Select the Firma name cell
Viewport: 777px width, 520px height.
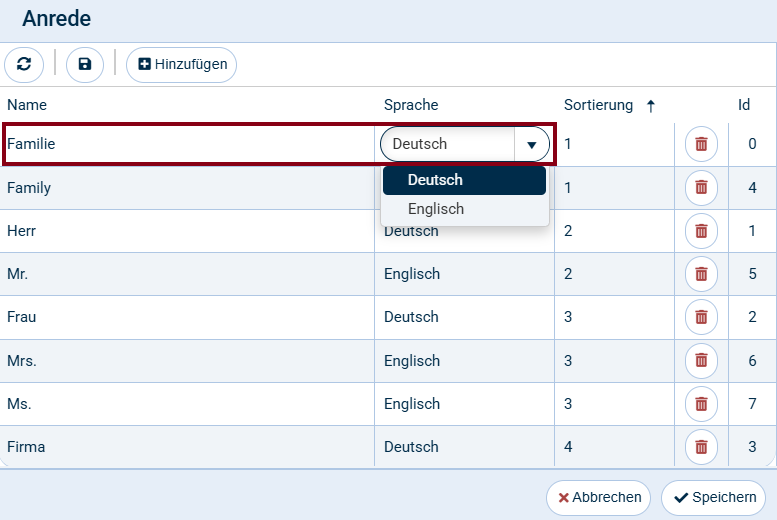190,447
